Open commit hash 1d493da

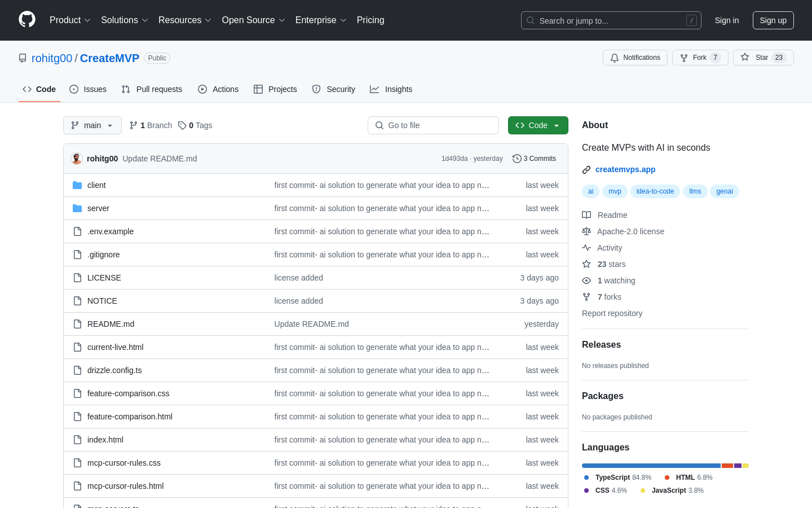pyautogui.click(x=454, y=159)
